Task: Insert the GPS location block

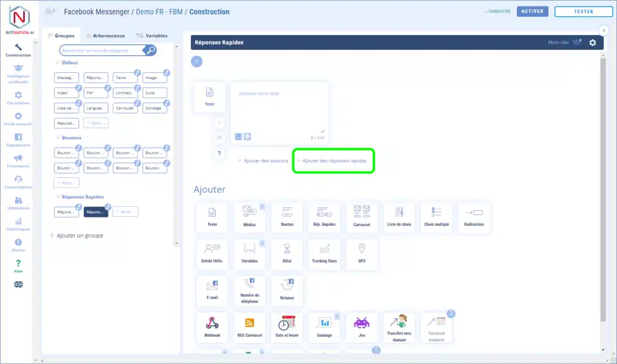Action: (x=362, y=254)
